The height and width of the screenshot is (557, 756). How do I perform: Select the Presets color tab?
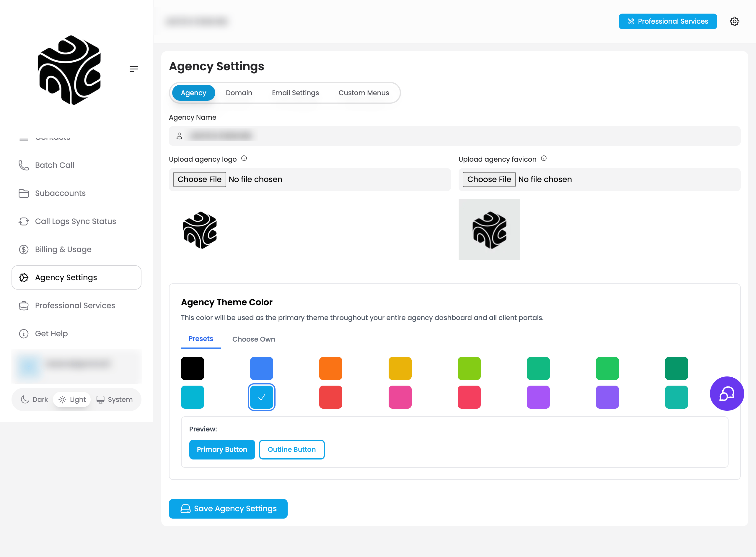coord(201,339)
